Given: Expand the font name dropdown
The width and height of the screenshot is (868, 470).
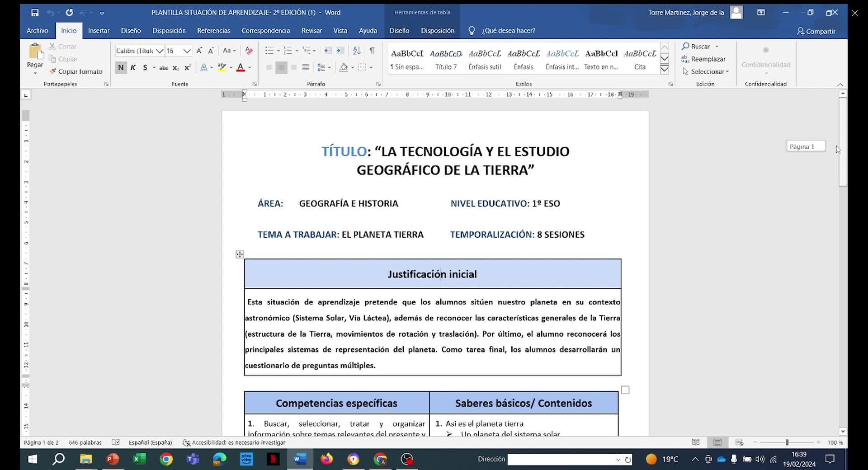Looking at the screenshot, I should tap(159, 51).
